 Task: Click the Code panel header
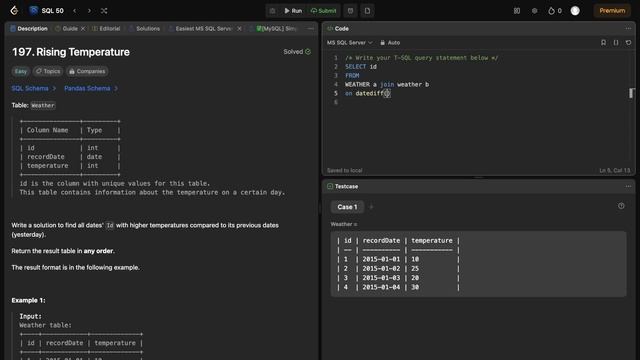pyautogui.click(x=338, y=29)
